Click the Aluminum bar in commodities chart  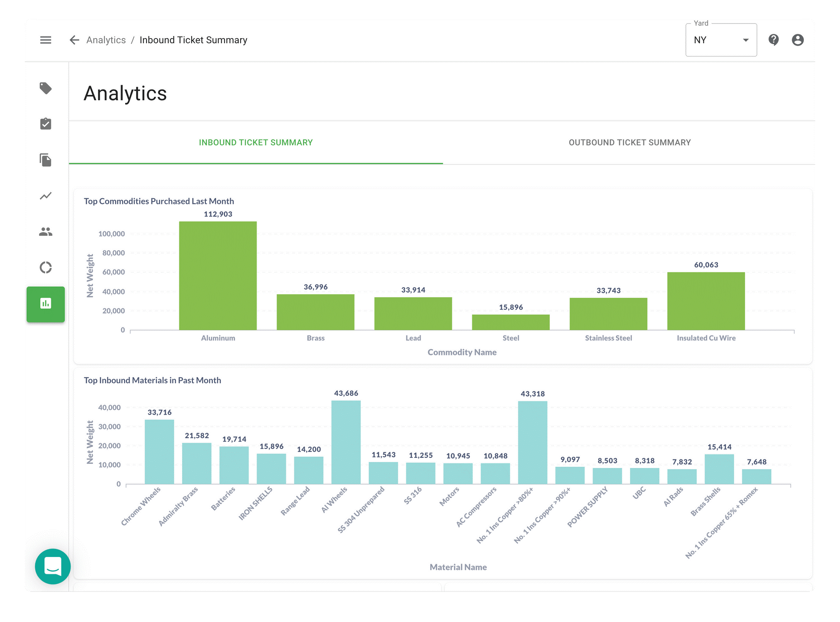coord(218,273)
